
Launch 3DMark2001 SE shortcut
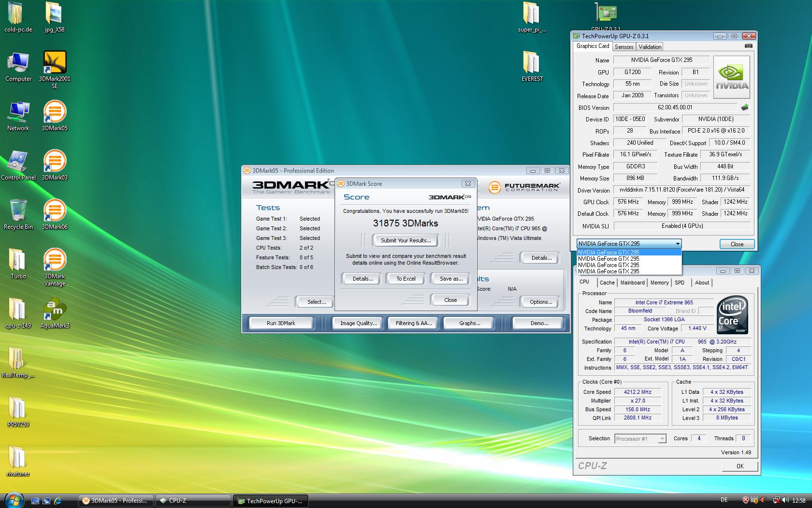(55, 70)
